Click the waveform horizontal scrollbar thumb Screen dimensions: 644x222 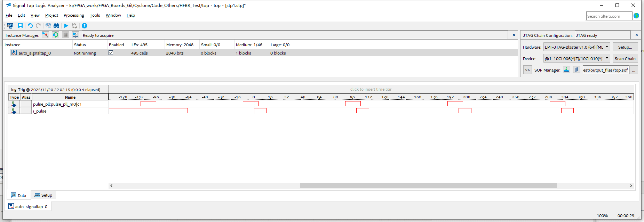[x=428, y=186]
